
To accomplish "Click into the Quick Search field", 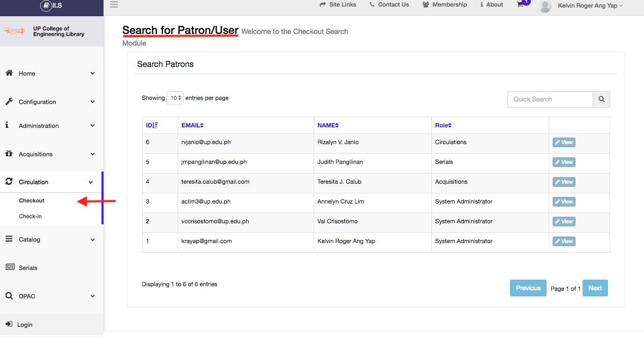I will coord(550,99).
